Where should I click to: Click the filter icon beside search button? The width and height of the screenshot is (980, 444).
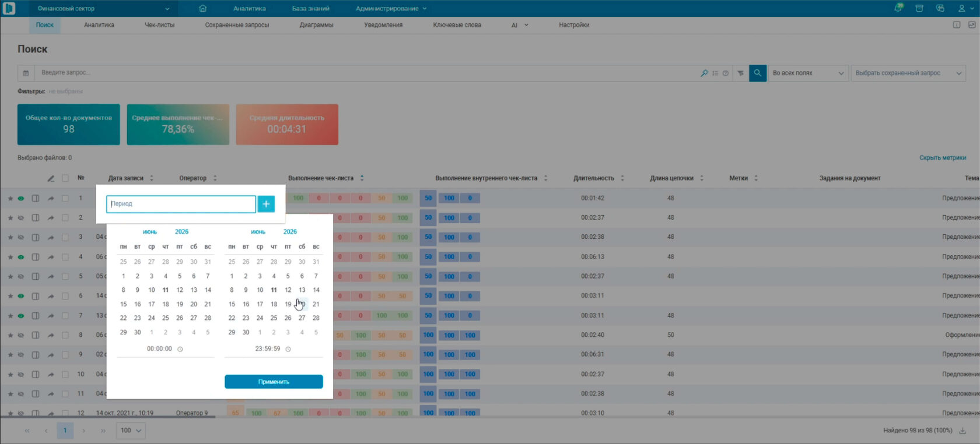pos(740,73)
